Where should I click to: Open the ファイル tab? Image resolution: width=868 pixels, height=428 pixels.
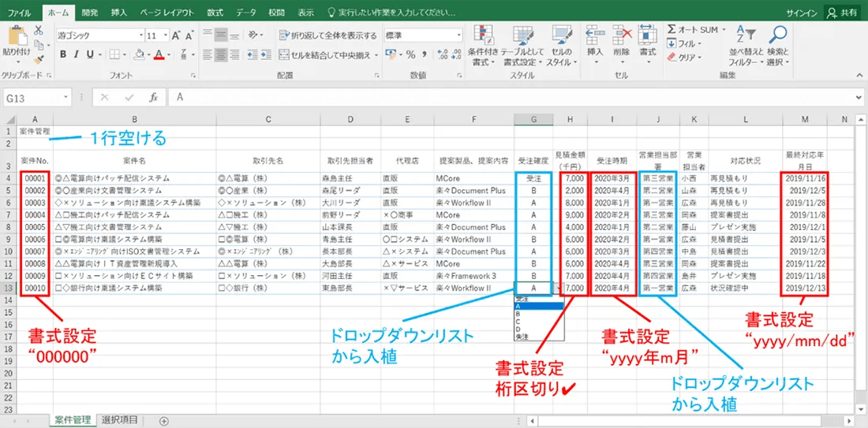(x=19, y=12)
